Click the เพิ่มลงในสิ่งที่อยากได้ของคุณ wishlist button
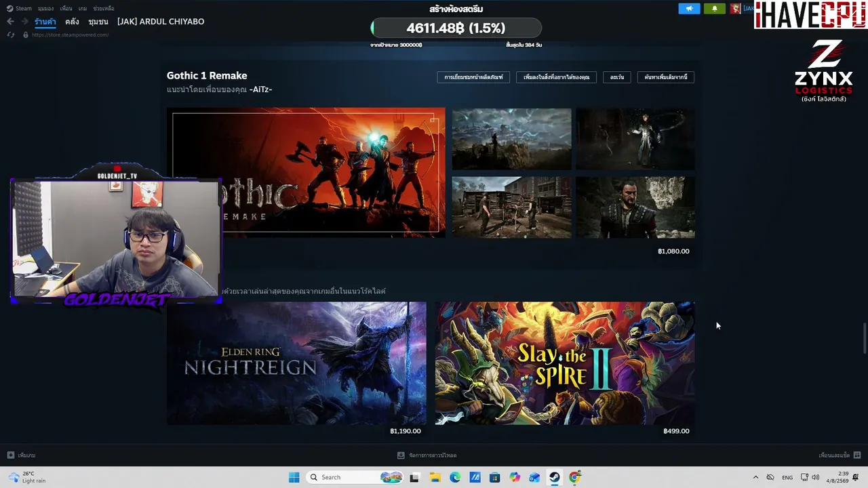This screenshot has width=868, height=488. [x=557, y=77]
